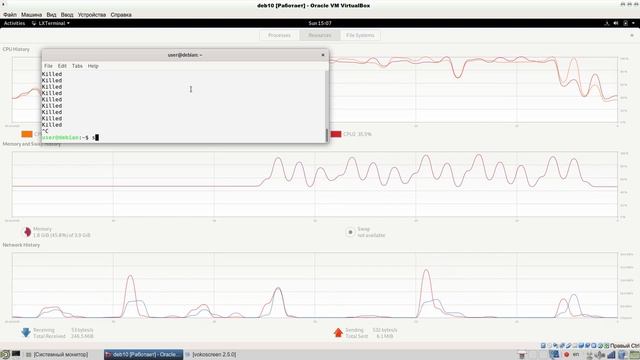The height and width of the screenshot is (360, 640).
Task: Click host tray network signal bars icon
Action: click(x=611, y=355)
